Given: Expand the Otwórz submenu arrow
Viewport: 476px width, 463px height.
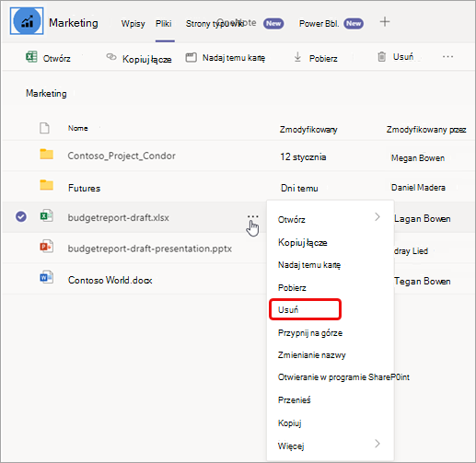Looking at the screenshot, I should [377, 217].
